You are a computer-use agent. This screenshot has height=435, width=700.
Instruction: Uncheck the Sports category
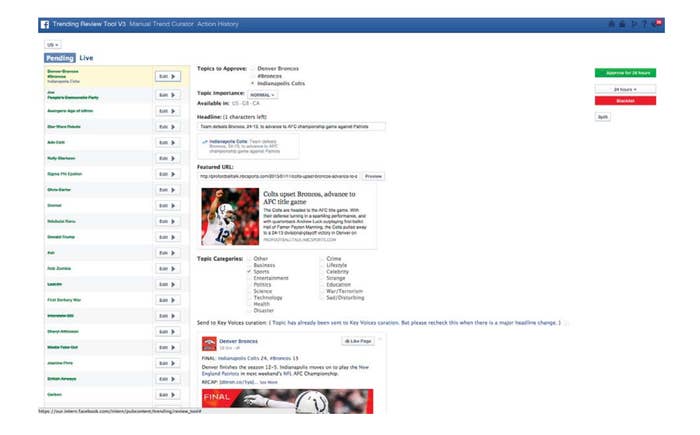(249, 272)
